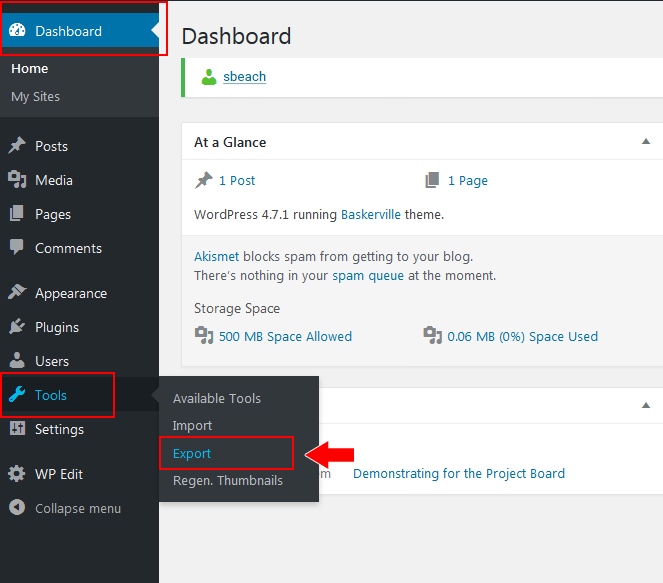Select Home under Dashboard
This screenshot has width=663, height=583.
[30, 68]
